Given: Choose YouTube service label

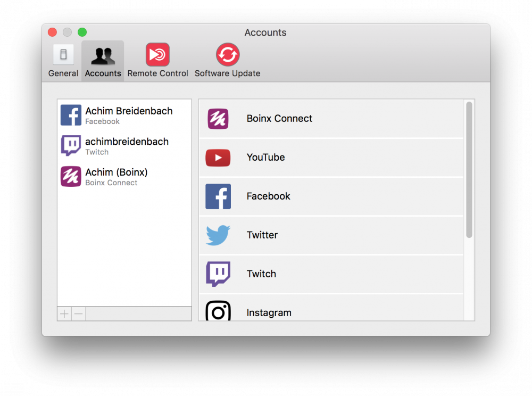Looking at the screenshot, I should (x=265, y=158).
